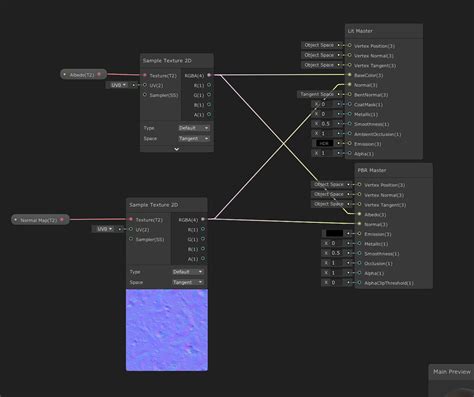Click G(1) output port on Albedo sampler node
The height and width of the screenshot is (397, 474).
click(209, 95)
